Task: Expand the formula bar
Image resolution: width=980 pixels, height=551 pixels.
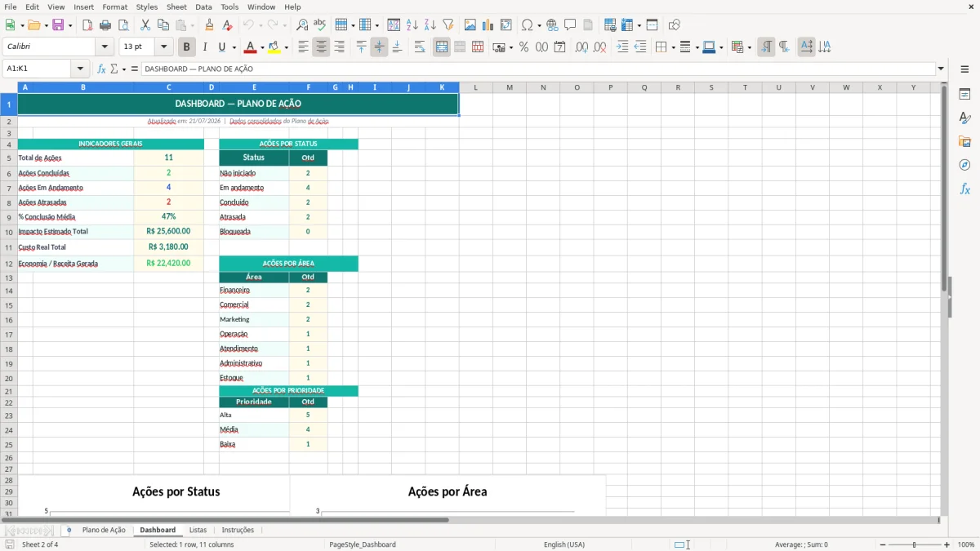Action: 941,69
